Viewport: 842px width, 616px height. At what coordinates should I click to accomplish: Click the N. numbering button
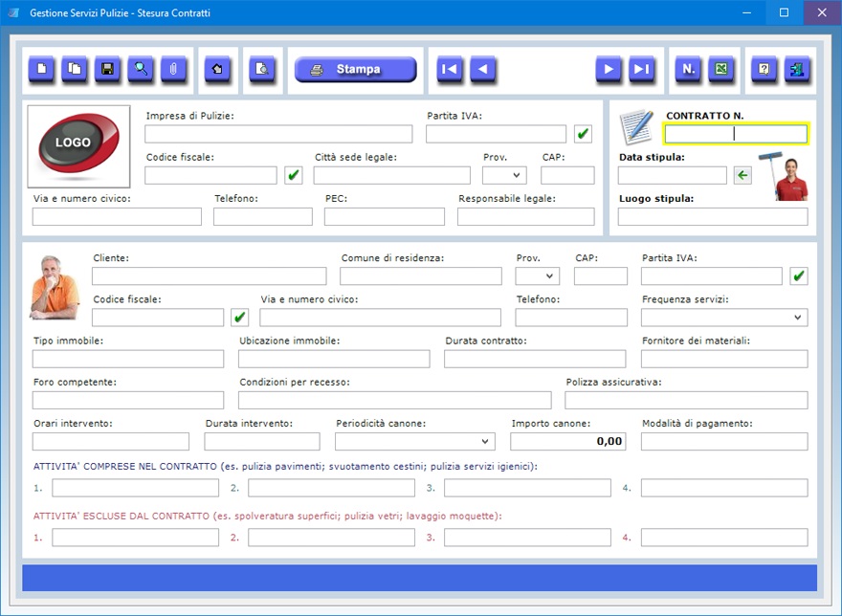pos(687,70)
